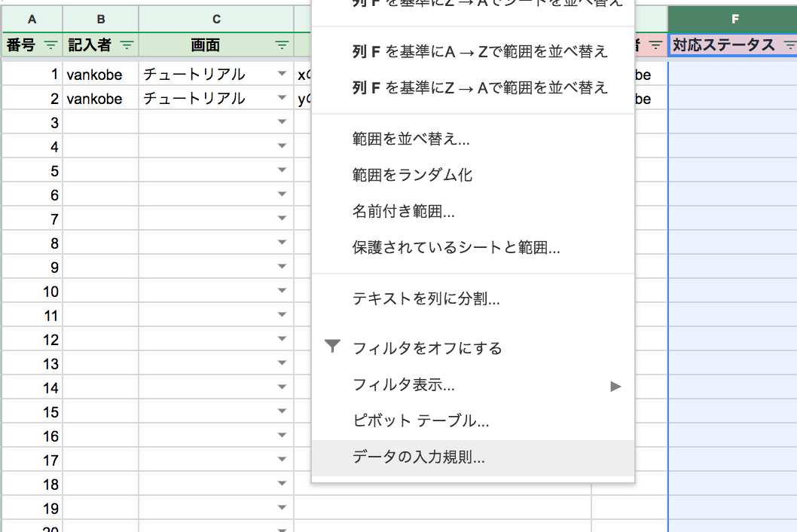Screen dimensions: 797x532
Task: Open the 画面 dropdown in row 10
Action: (x=283, y=291)
